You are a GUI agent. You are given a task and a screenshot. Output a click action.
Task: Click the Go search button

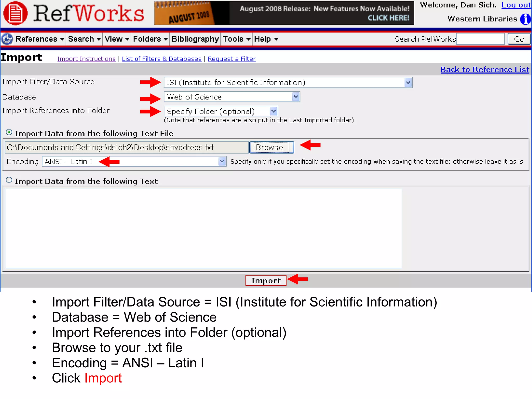[x=519, y=39]
